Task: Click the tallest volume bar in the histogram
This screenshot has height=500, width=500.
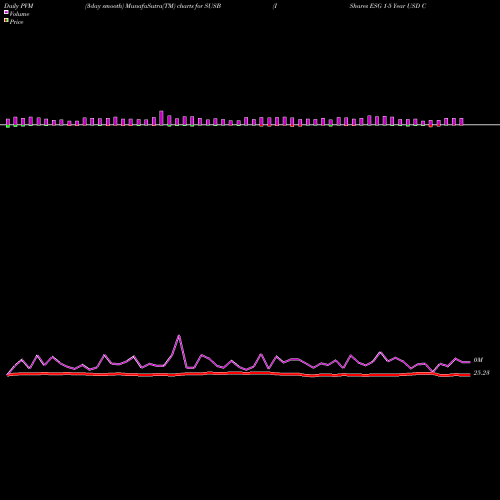Action: point(161,118)
